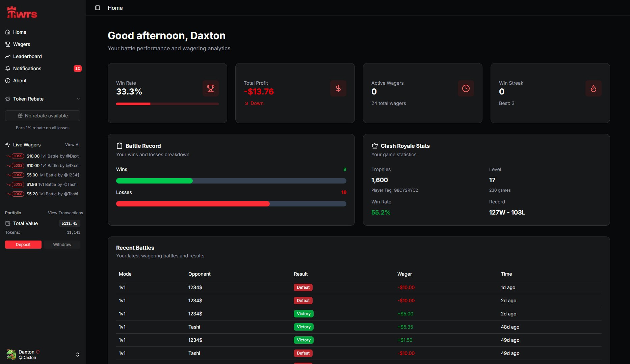This screenshot has height=364, width=630.
Task: Open the $5.00 1v1 Battle by @1234$ wager
Action: (x=43, y=175)
